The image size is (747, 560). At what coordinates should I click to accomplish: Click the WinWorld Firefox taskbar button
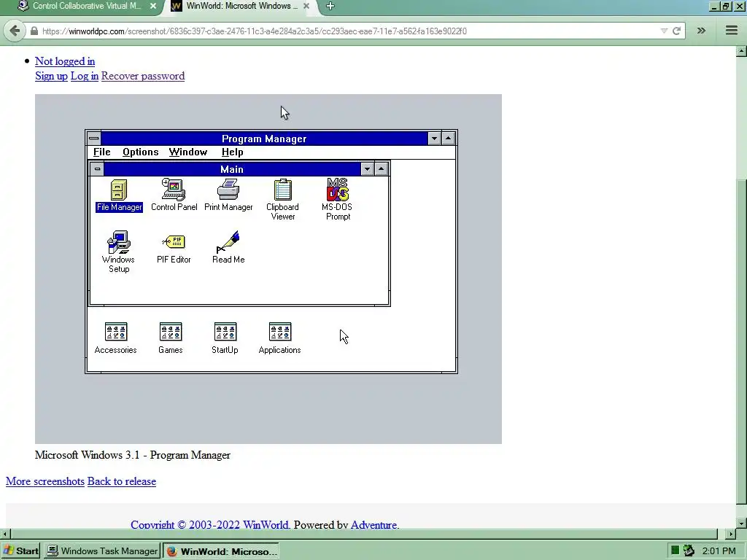(221, 551)
